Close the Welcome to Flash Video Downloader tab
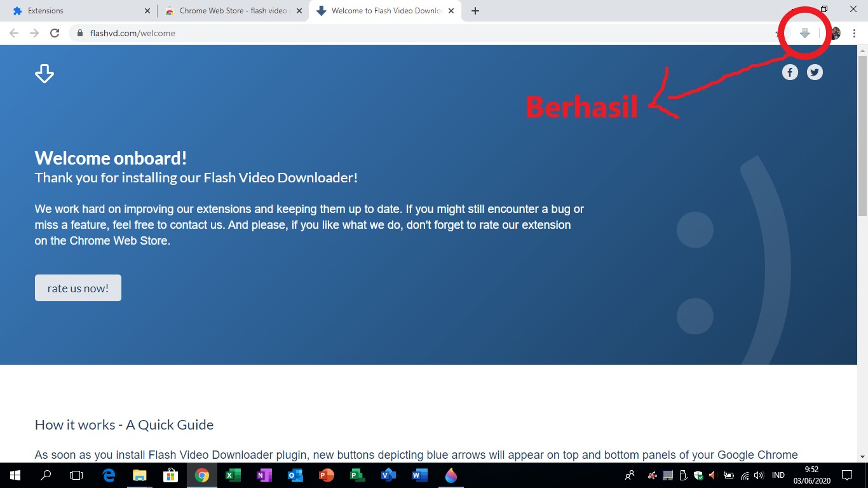Image resolution: width=868 pixels, height=488 pixels. [x=451, y=11]
